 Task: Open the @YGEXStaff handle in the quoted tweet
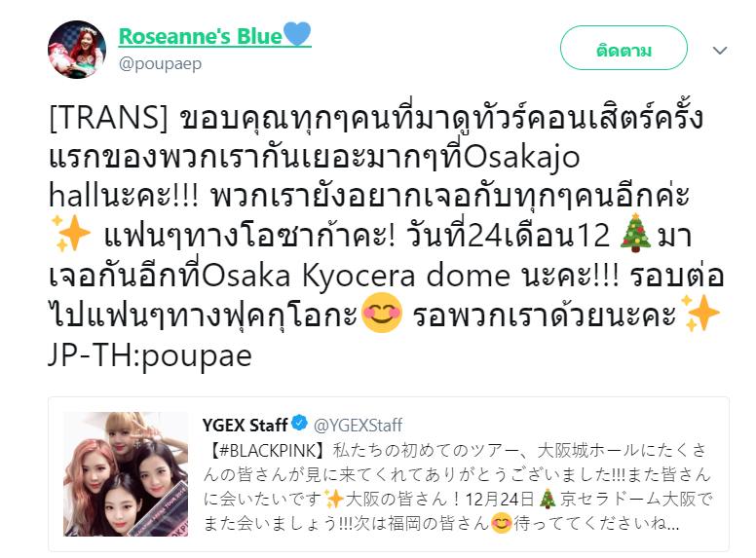(x=358, y=425)
